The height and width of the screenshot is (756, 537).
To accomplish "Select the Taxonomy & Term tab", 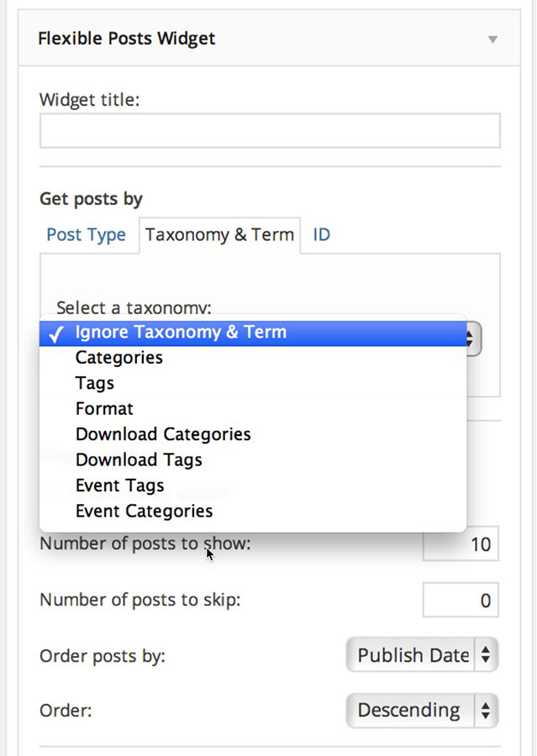I will pos(219,234).
